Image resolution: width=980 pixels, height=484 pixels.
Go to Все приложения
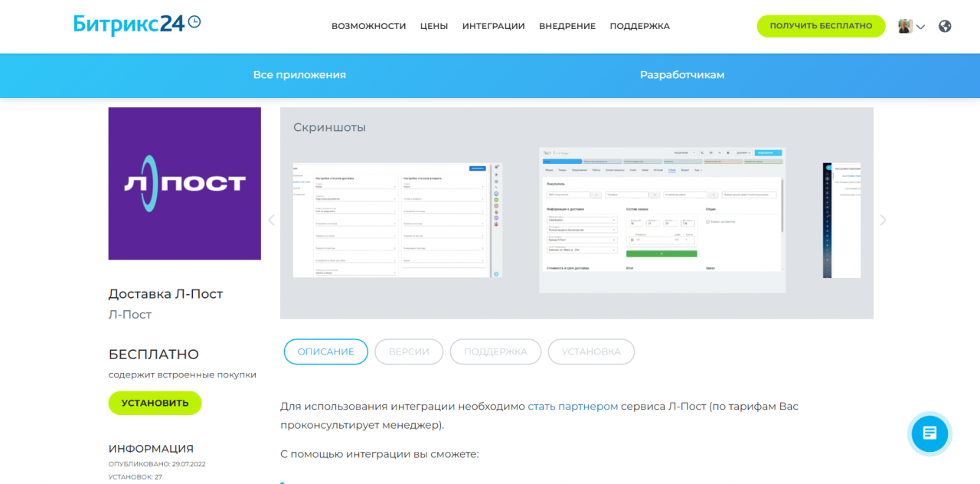pyautogui.click(x=299, y=75)
